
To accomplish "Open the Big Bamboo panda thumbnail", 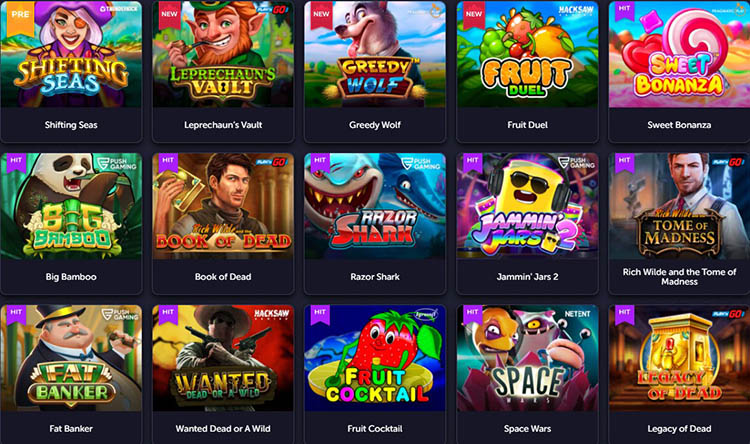I will point(71,206).
